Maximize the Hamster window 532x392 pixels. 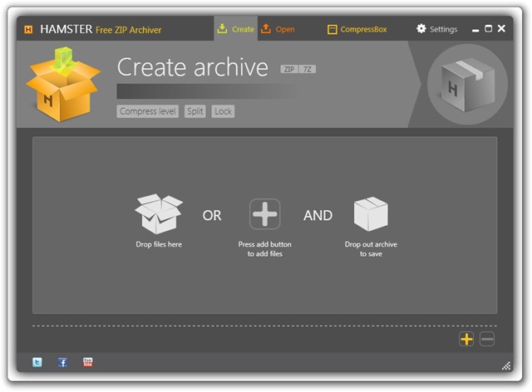coord(488,29)
